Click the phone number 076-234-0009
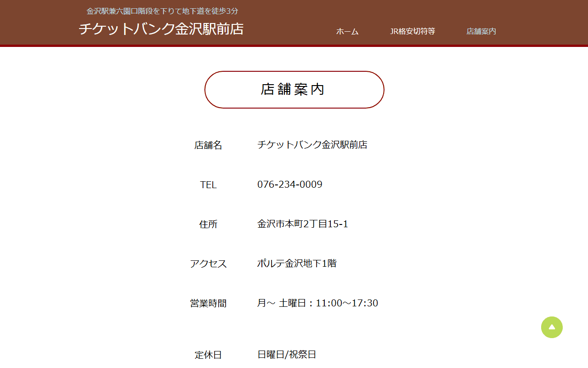 pos(290,184)
